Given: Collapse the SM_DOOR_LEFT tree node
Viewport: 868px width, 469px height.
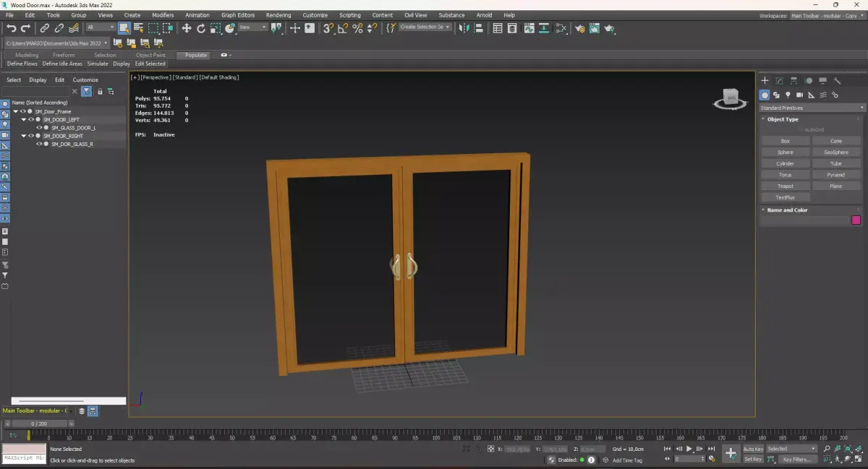Looking at the screenshot, I should 23,120.
